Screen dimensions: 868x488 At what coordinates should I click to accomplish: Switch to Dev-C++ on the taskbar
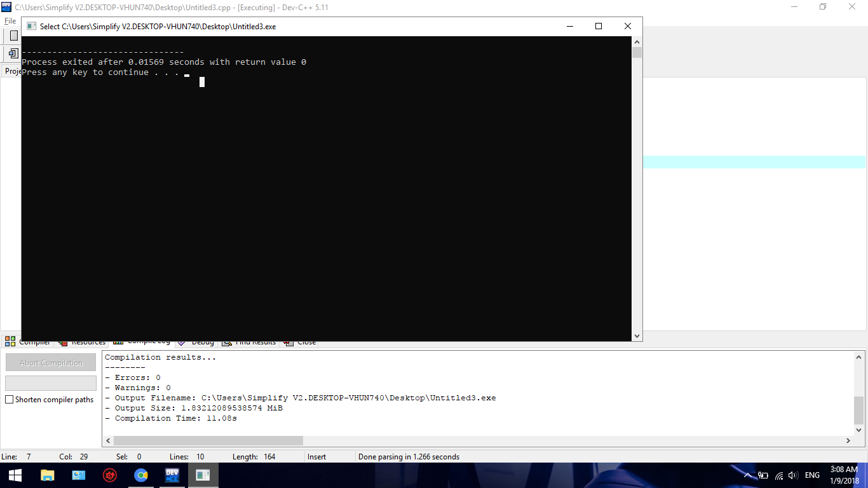pos(172,475)
